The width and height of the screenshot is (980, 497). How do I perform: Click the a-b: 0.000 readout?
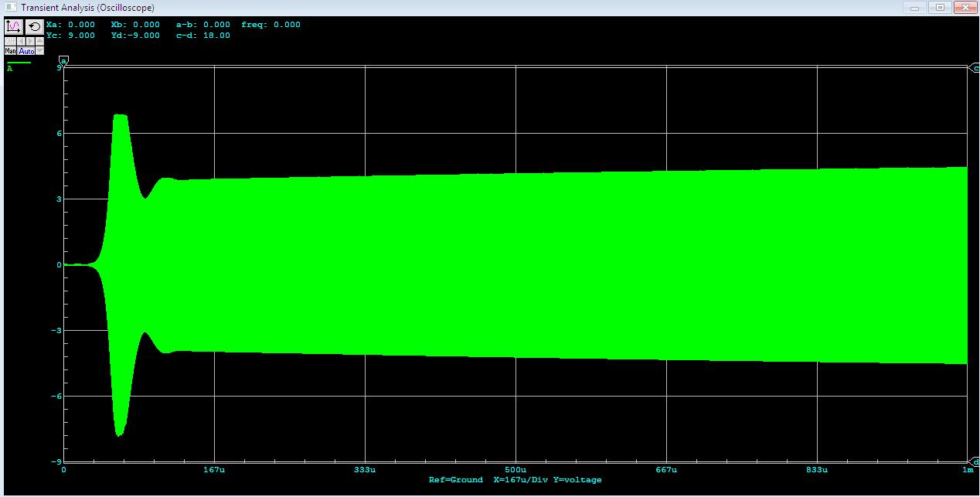[203, 25]
